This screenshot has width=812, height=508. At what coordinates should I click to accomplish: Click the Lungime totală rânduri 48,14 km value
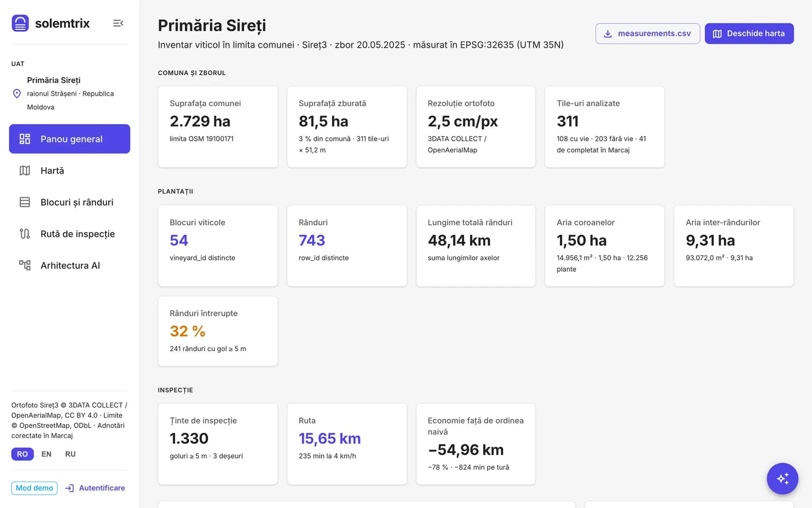pos(459,240)
